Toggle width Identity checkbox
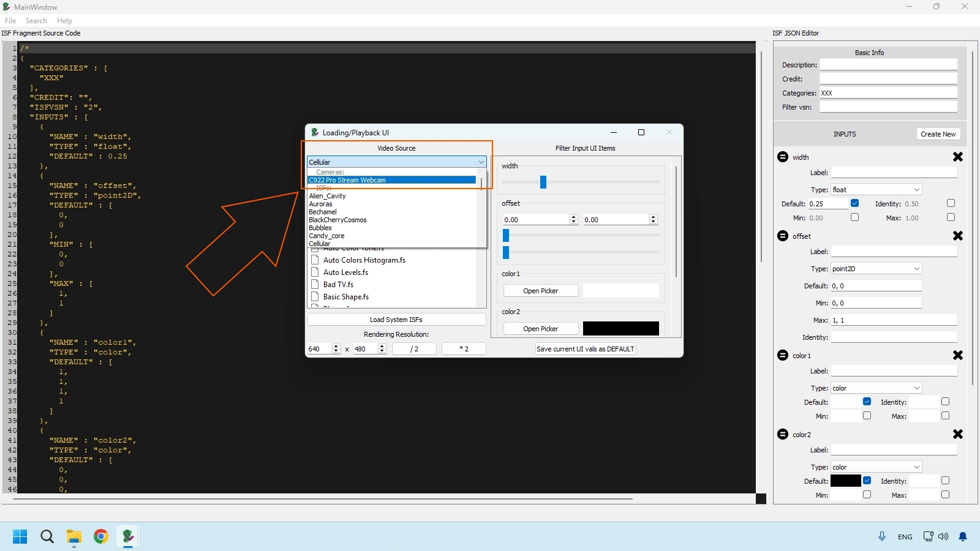The image size is (980, 551). point(951,203)
